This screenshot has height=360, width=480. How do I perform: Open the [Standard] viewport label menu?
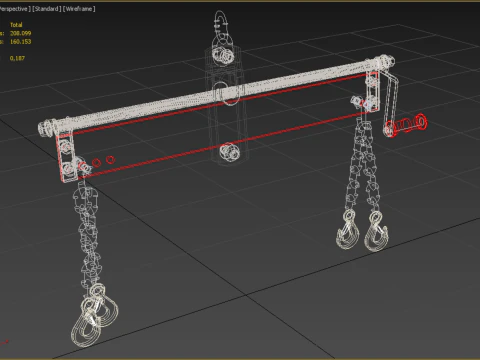(x=47, y=9)
